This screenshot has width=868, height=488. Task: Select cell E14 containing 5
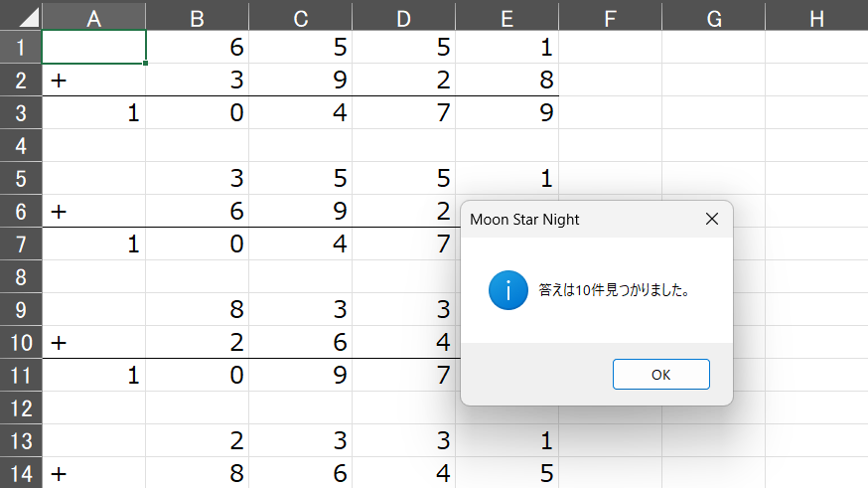click(507, 474)
